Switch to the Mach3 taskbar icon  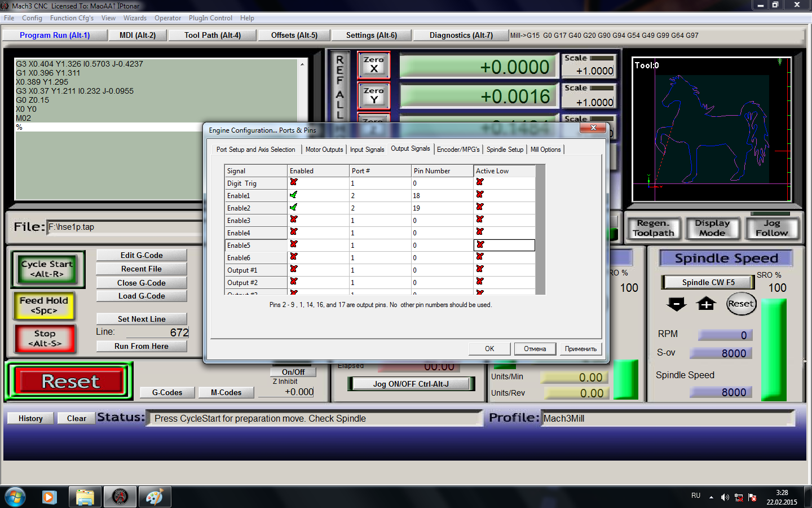point(120,497)
